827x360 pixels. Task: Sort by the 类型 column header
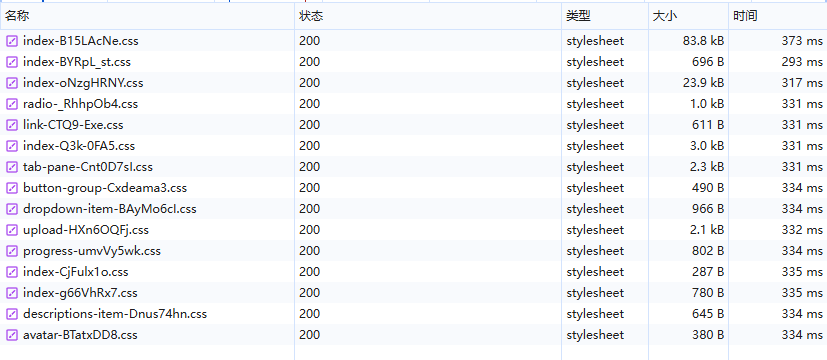coord(604,16)
